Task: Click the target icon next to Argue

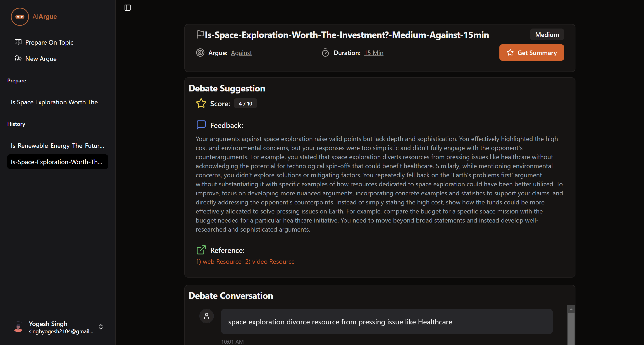Action: click(200, 53)
